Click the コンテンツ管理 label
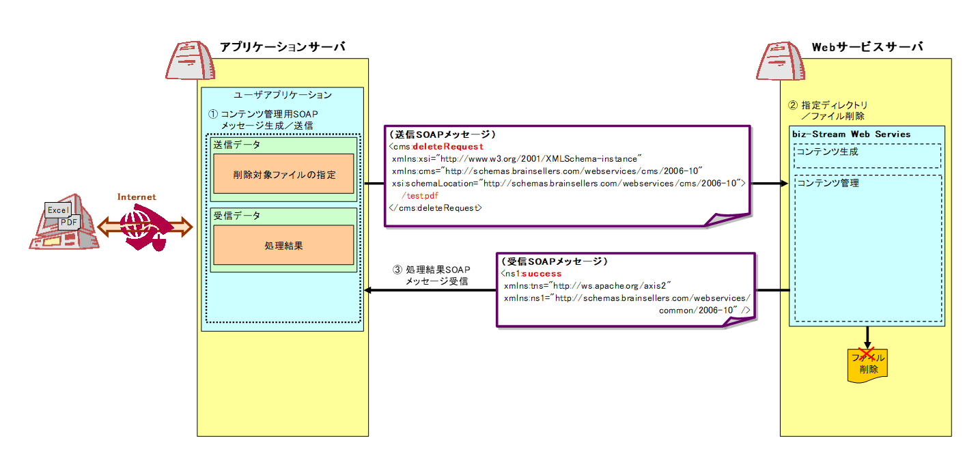Viewport: 980px width, 471px height. 828,184
